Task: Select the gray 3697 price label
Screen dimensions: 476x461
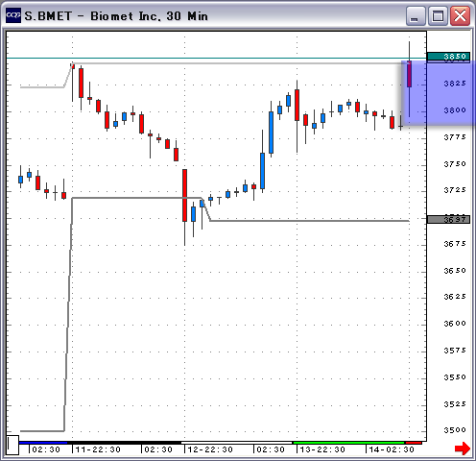Action: [448, 219]
